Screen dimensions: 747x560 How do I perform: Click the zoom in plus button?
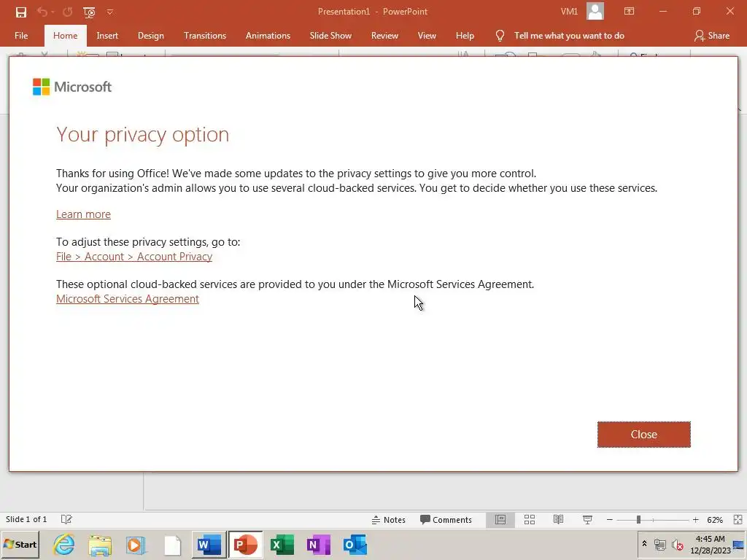695,519
